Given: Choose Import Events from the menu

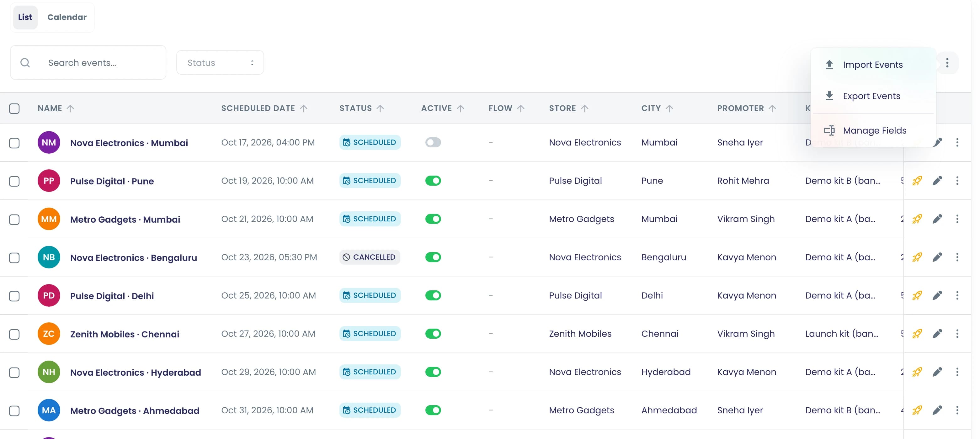Looking at the screenshot, I should pos(873,65).
